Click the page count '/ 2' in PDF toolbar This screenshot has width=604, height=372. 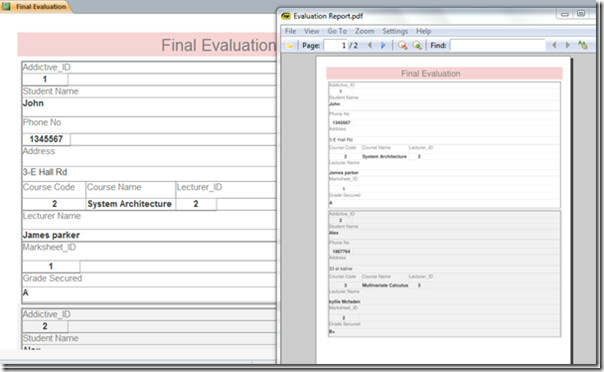pos(354,45)
